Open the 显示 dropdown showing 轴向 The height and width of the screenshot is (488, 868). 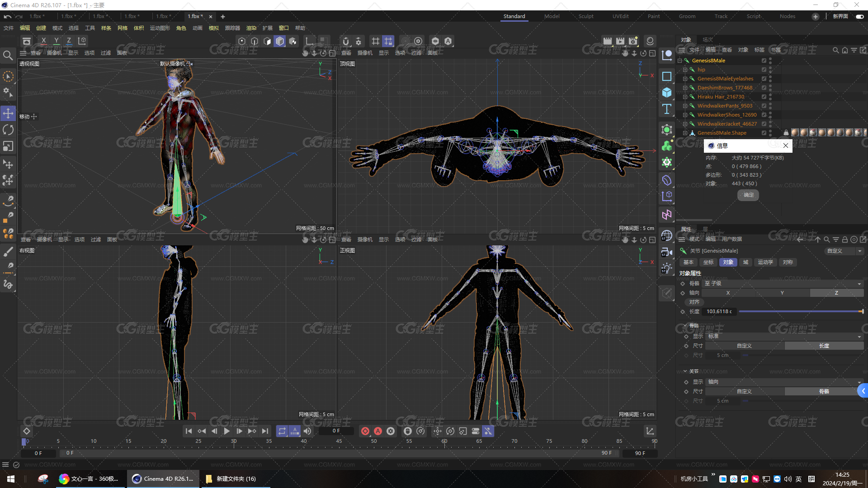click(784, 382)
